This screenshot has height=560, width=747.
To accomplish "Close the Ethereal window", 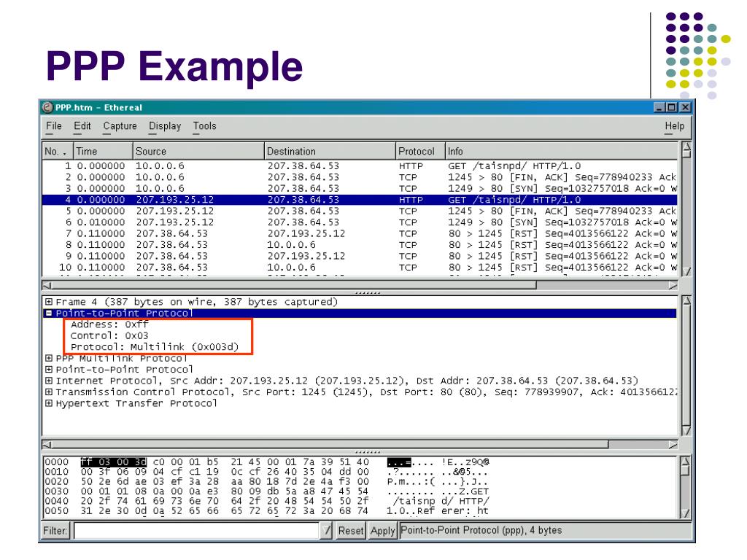I will coord(685,108).
